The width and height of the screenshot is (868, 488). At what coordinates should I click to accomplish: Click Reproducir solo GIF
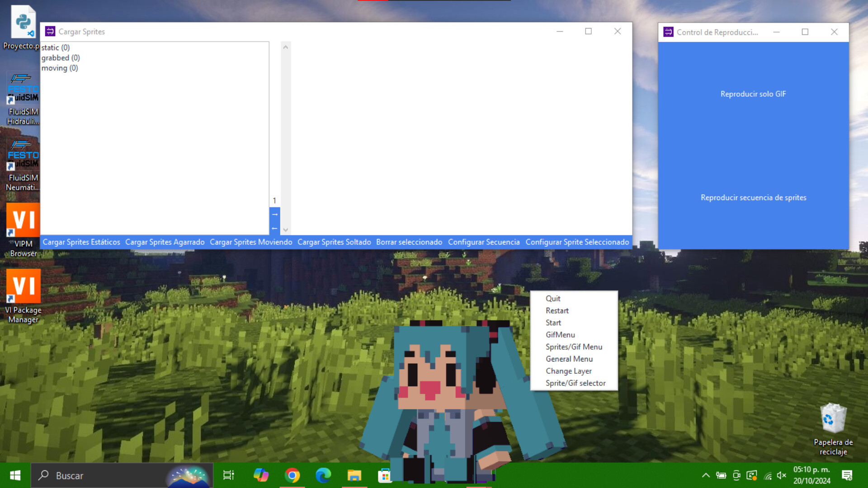[x=753, y=94]
